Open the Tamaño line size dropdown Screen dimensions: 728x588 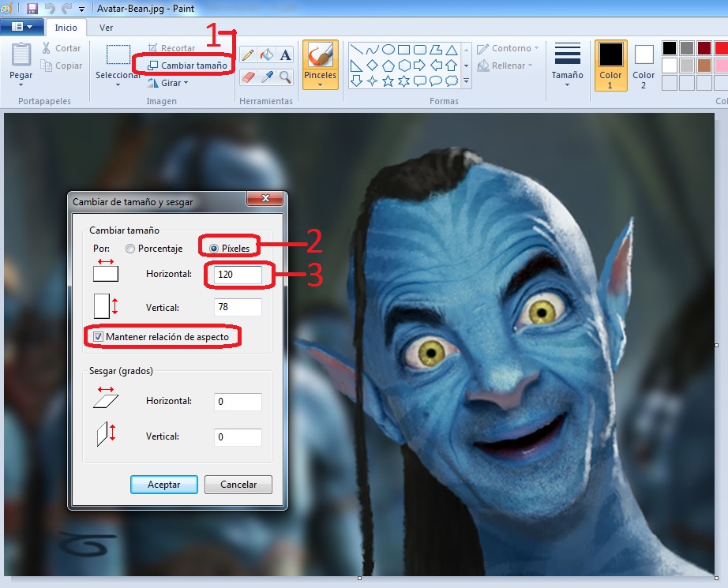pos(567,65)
